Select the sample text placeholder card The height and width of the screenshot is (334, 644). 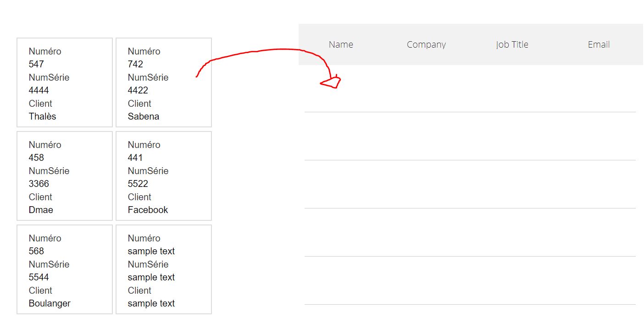pos(164,269)
